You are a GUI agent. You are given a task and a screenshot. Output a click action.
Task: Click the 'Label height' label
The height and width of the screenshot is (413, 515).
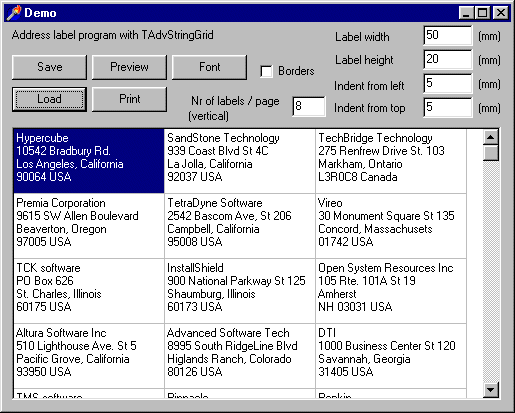coord(364,60)
